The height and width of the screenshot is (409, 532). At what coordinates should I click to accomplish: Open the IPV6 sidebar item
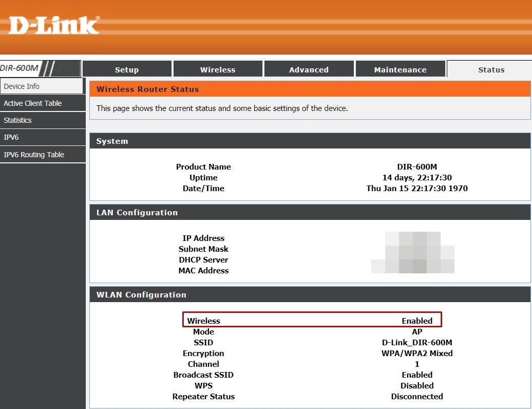point(43,137)
